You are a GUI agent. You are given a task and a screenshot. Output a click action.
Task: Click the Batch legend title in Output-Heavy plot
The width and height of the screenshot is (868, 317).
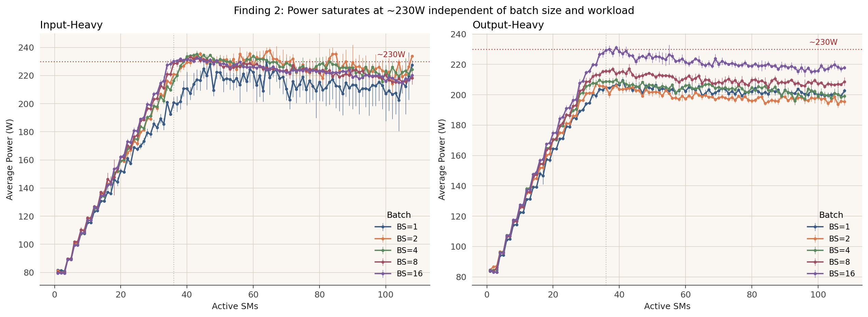point(831,215)
